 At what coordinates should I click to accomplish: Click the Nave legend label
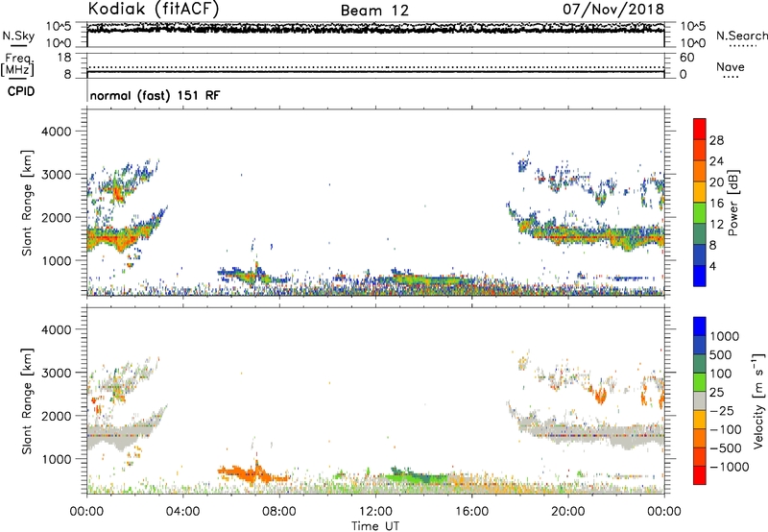[731, 66]
